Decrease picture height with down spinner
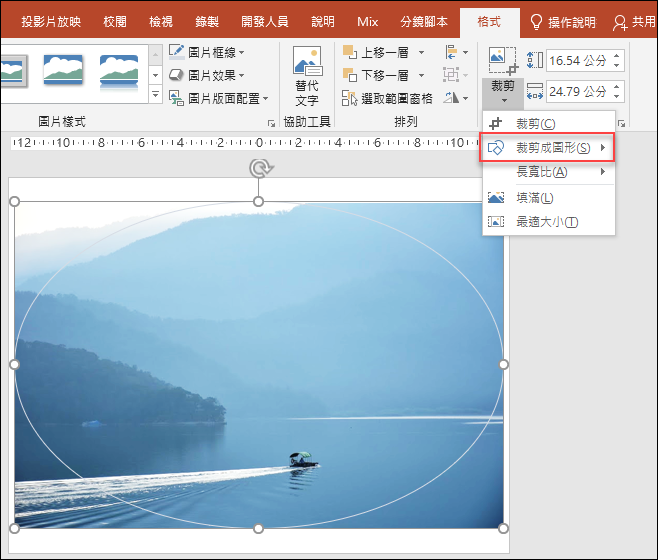 point(616,65)
